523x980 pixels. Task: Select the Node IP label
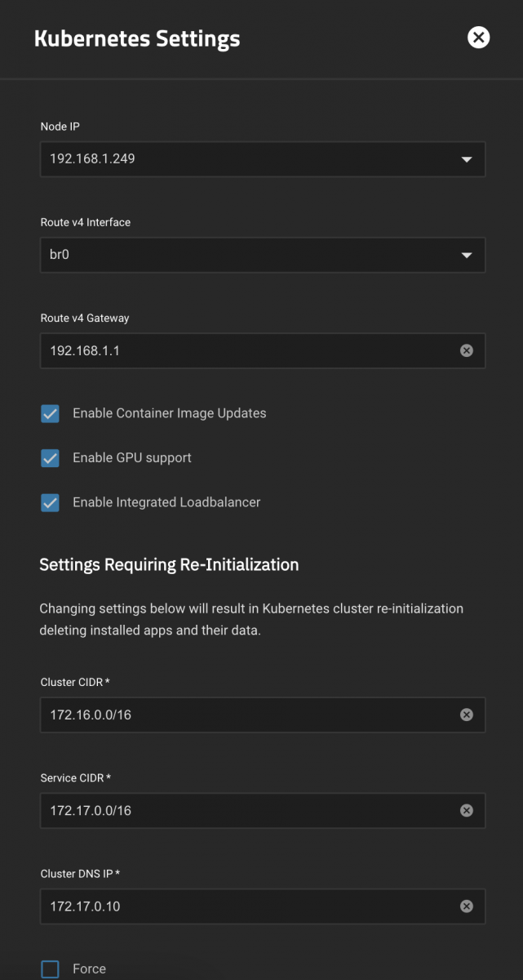coord(60,127)
